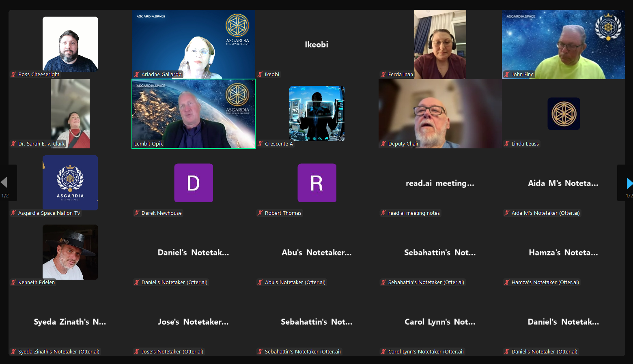Select the Asgardia Space Nation TV logo
Image resolution: width=633 pixels, height=364 pixels.
(x=70, y=182)
